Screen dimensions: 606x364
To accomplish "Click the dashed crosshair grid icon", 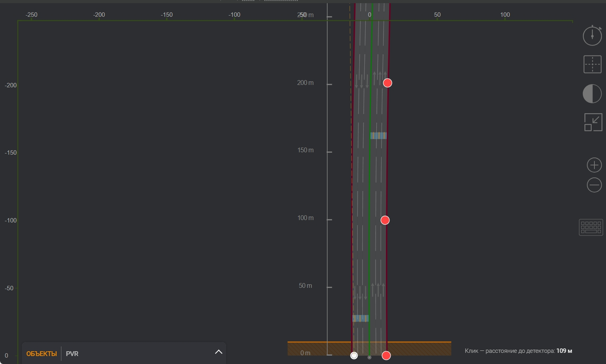I will pyautogui.click(x=592, y=64).
